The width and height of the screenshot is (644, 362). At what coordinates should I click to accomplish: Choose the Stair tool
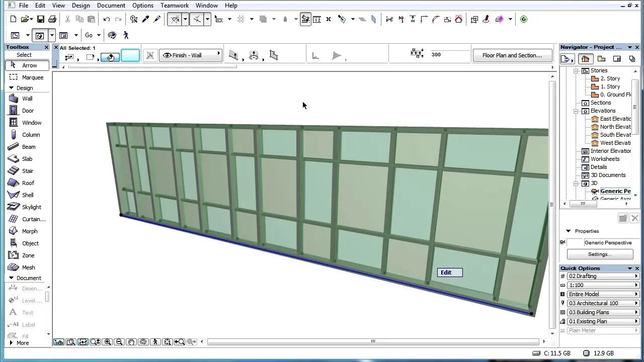[x=28, y=171]
